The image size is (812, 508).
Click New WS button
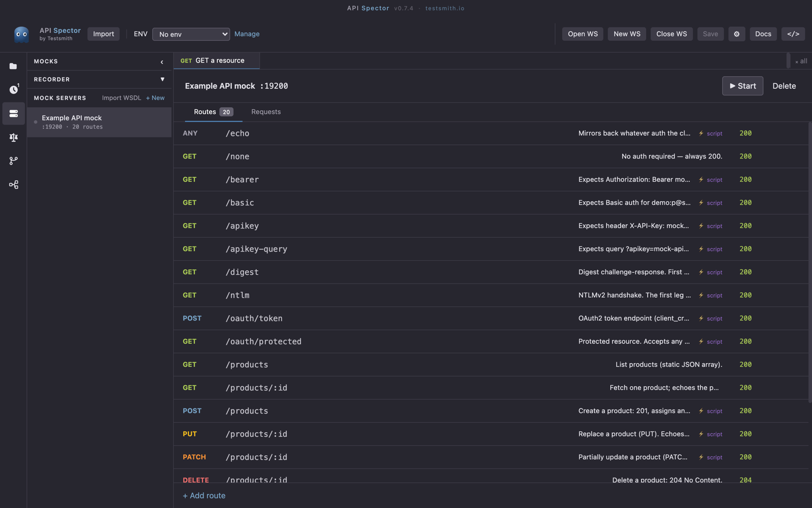pyautogui.click(x=627, y=34)
